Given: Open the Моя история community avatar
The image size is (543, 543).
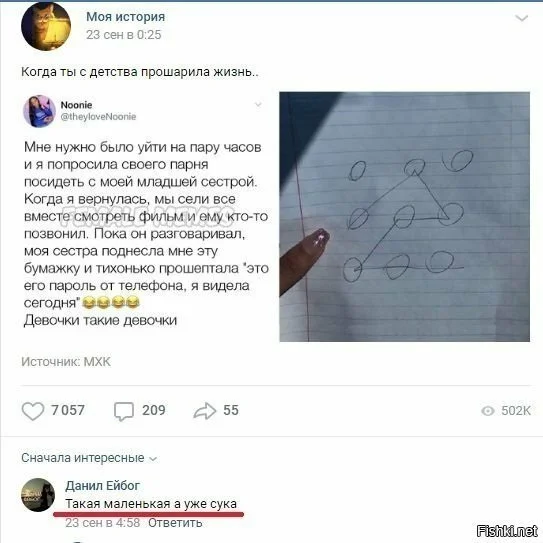Looking at the screenshot, I should click(x=46, y=26).
